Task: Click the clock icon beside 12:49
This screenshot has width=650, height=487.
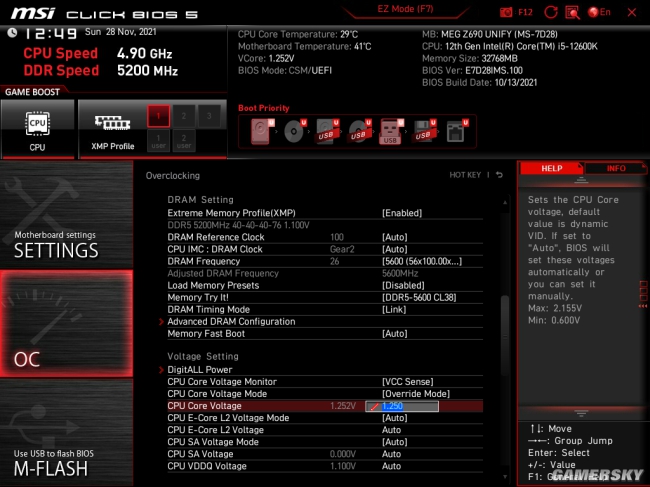Action: click(x=12, y=32)
